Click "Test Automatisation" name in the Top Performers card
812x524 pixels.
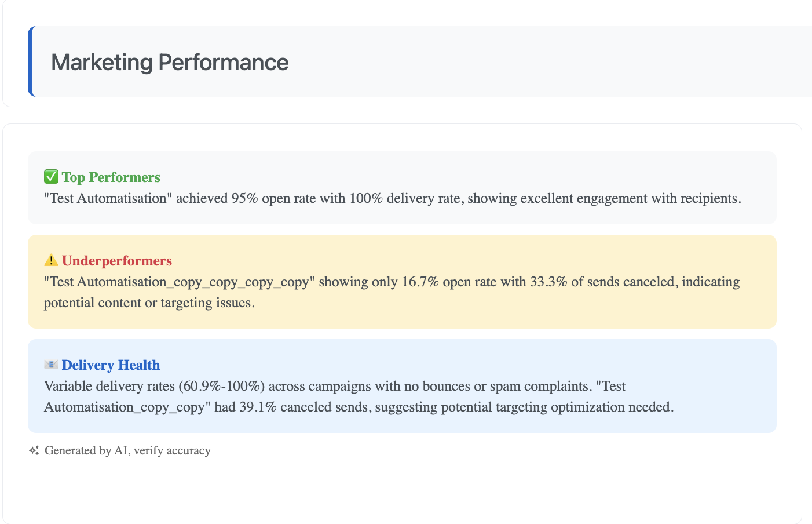108,198
